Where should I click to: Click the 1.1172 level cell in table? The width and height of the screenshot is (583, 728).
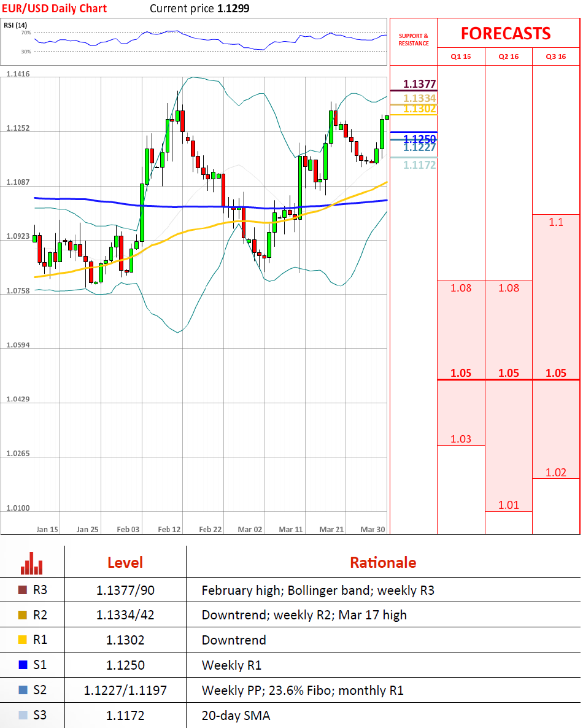pyautogui.click(x=125, y=716)
